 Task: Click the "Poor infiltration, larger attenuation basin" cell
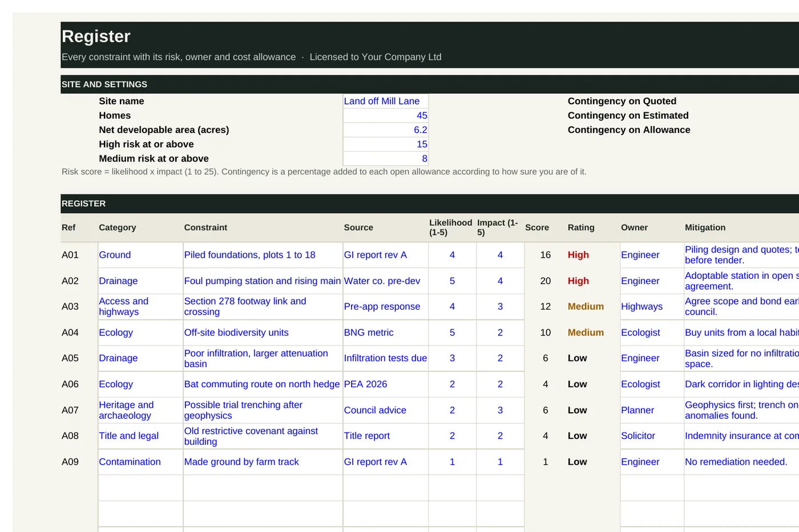coord(263,359)
